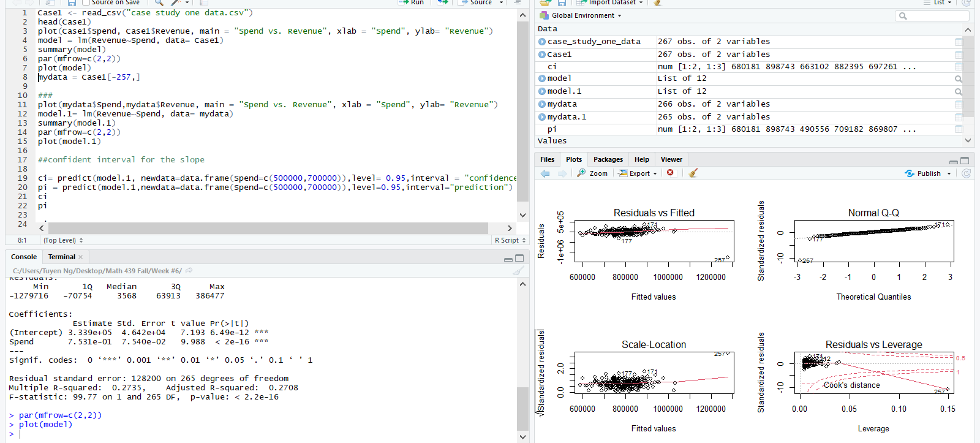Open mydata in the data viewer grid icon

[959, 104]
